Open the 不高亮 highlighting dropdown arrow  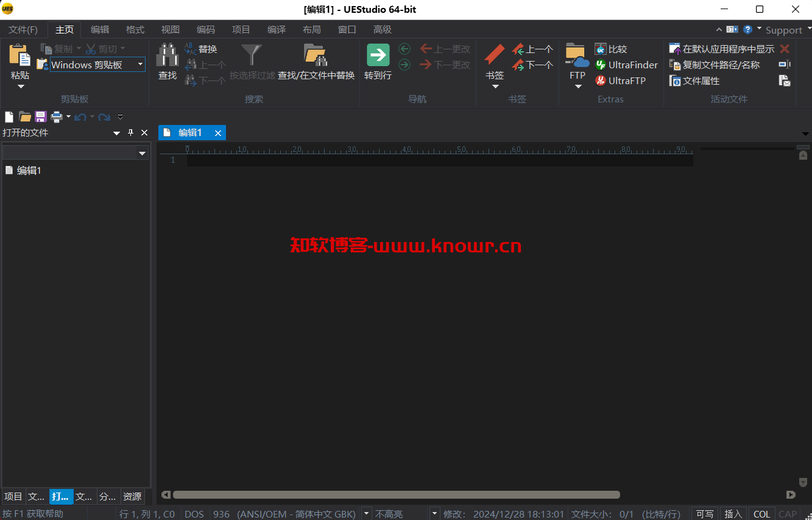point(434,513)
